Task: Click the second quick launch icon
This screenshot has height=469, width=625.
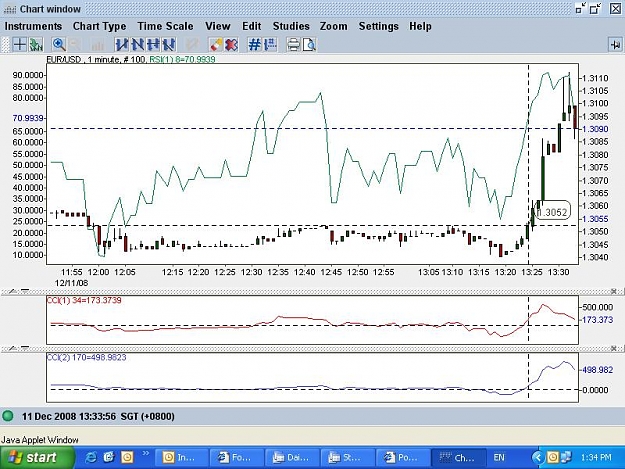Action: click(108, 457)
